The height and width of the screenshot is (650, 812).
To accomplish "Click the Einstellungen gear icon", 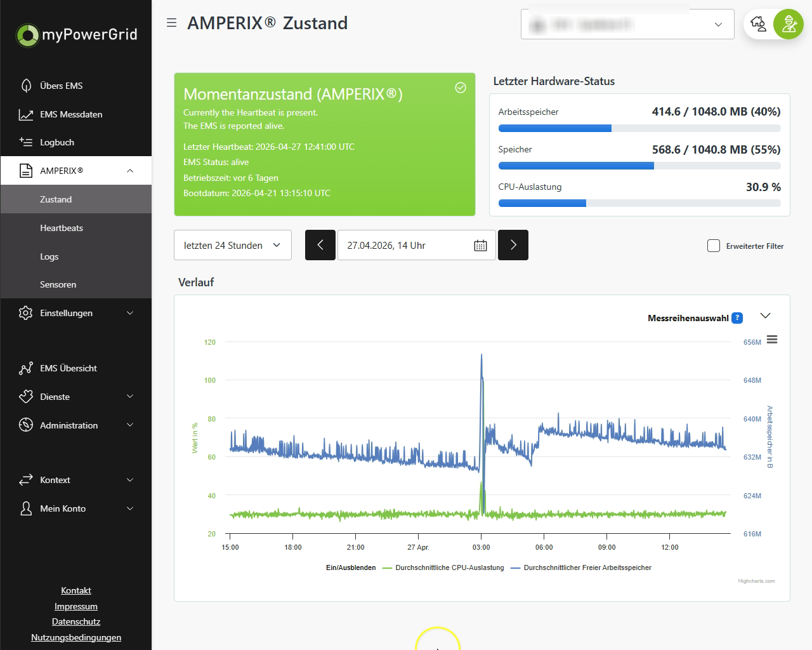I will (x=26, y=313).
